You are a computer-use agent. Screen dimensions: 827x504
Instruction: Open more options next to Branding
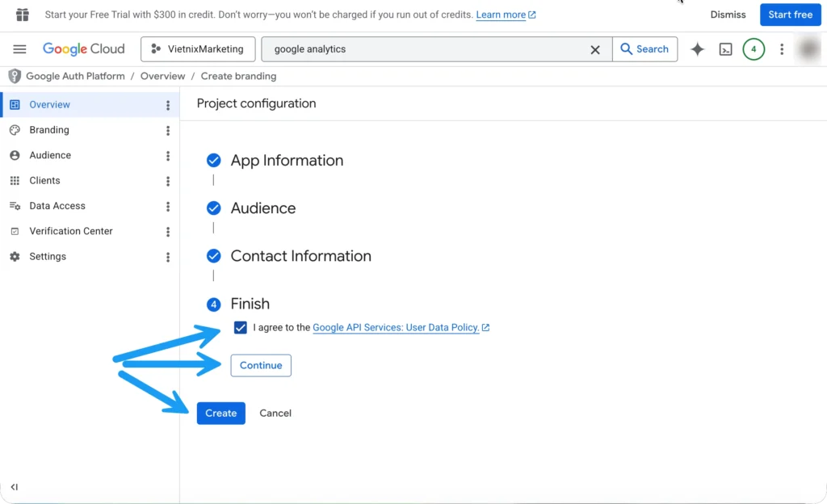[x=168, y=130]
